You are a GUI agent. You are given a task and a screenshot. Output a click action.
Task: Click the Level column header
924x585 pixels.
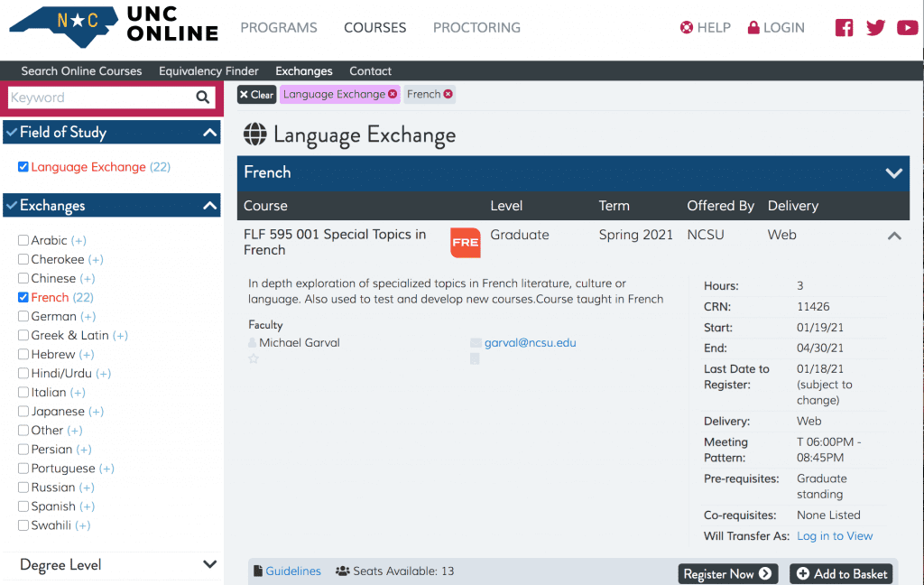pos(506,206)
